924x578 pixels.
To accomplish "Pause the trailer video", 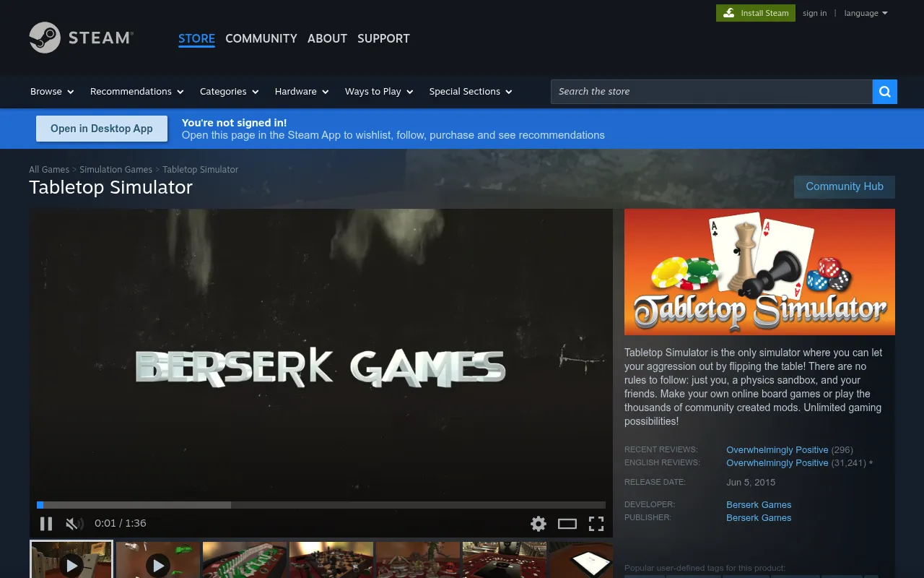I will pos(46,524).
